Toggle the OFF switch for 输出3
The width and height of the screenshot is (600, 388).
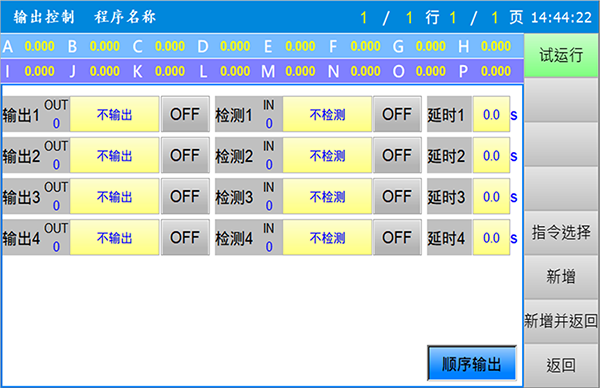click(x=185, y=196)
